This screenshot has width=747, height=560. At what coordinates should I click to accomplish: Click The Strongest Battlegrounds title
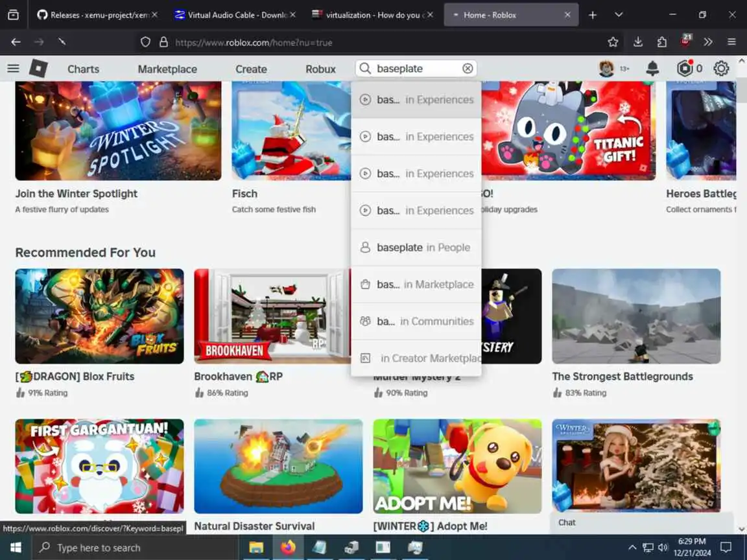coord(622,376)
